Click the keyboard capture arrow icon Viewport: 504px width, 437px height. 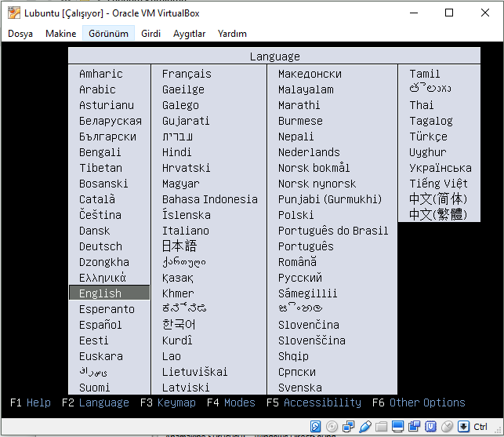pos(463,427)
